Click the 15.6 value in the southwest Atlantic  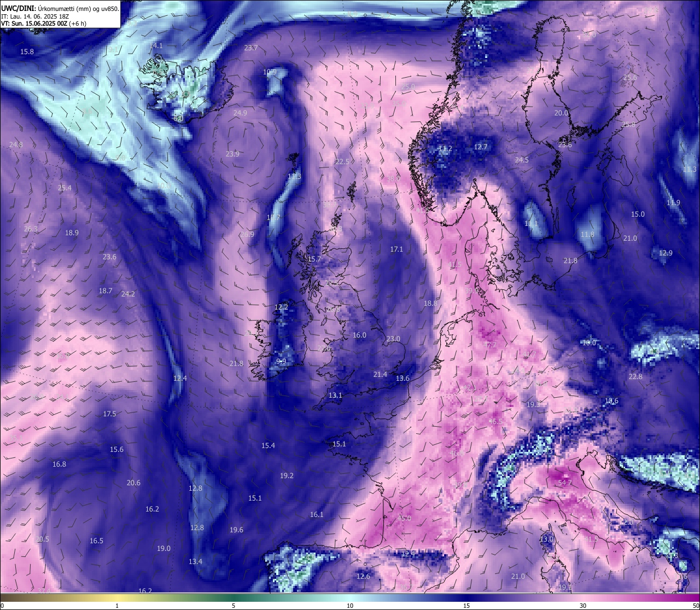tap(116, 450)
